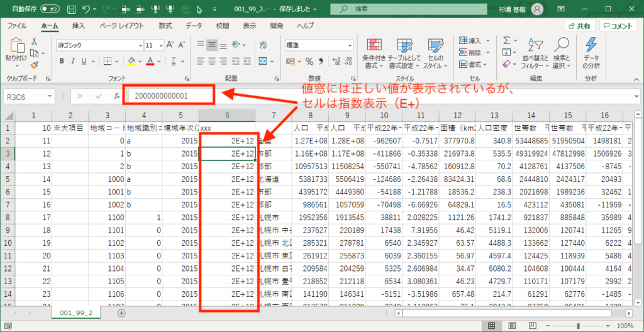Open Conditional Formatting (条件付き書式) menu
The height and width of the screenshot is (332, 644).
[374, 54]
